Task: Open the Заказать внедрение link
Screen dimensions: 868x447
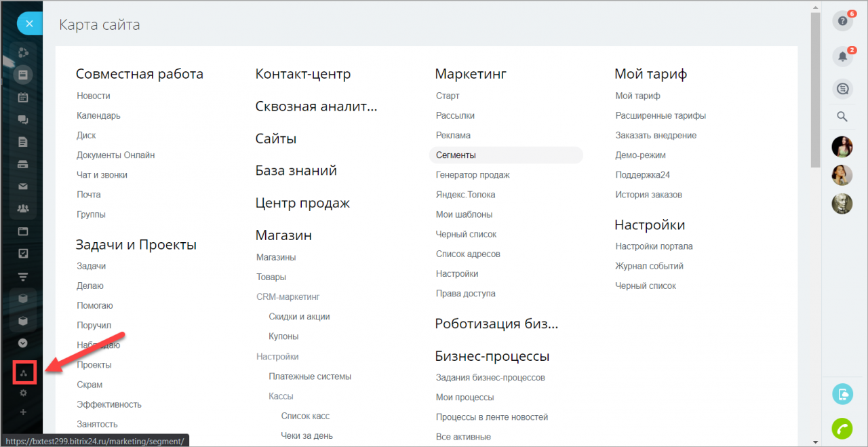Action: [656, 135]
